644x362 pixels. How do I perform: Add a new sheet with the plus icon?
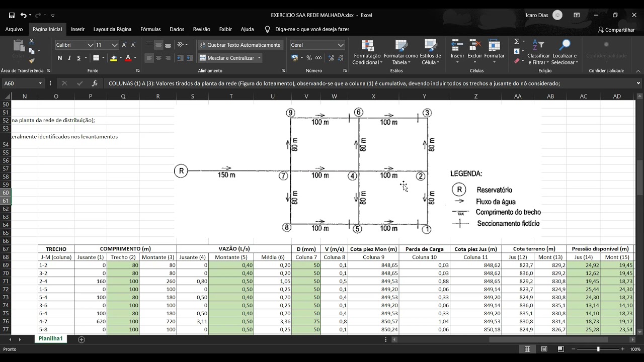click(x=82, y=339)
